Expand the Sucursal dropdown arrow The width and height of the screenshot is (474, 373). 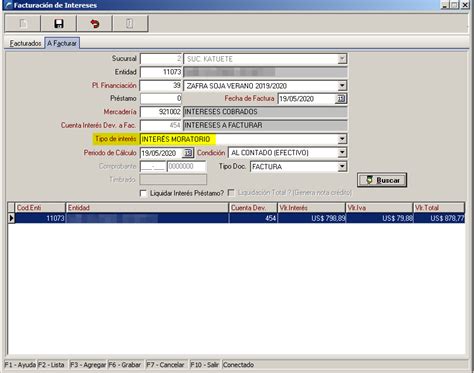click(342, 59)
